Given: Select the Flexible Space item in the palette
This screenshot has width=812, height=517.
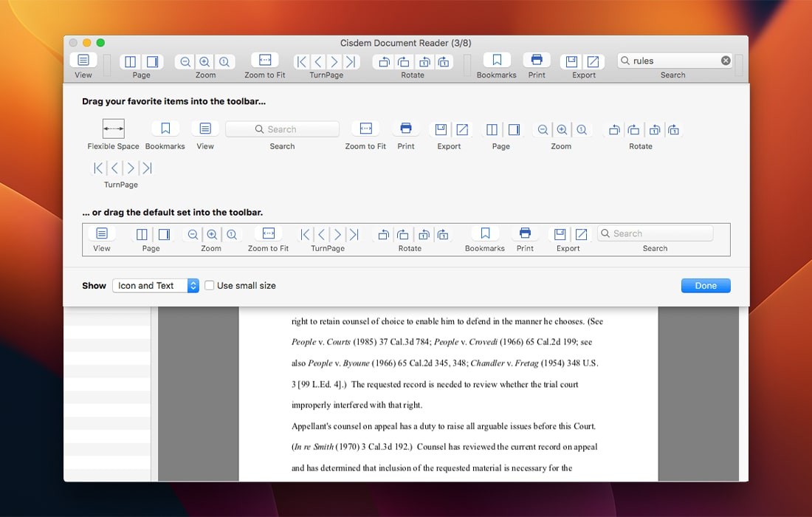Looking at the screenshot, I should point(113,129).
